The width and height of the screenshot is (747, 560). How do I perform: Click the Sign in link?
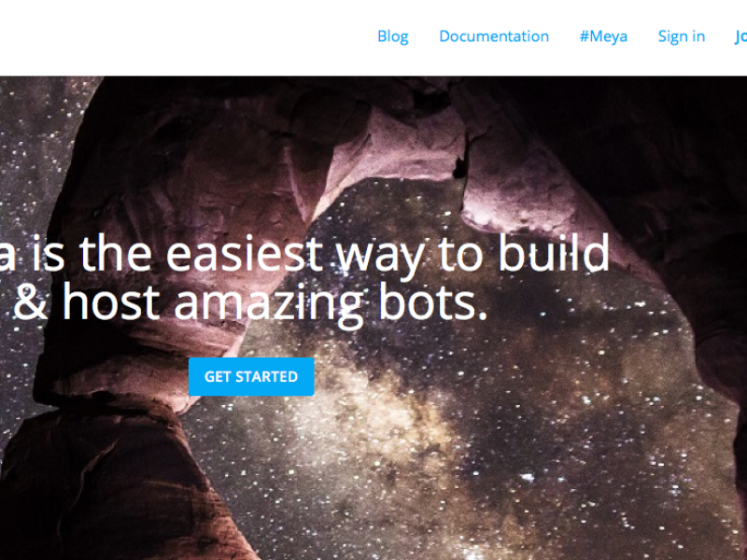682,36
